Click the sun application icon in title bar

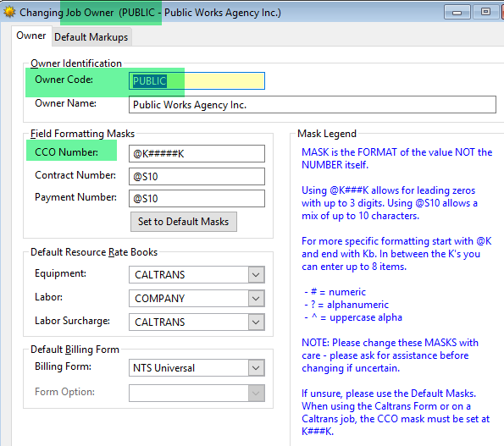pyautogui.click(x=9, y=13)
